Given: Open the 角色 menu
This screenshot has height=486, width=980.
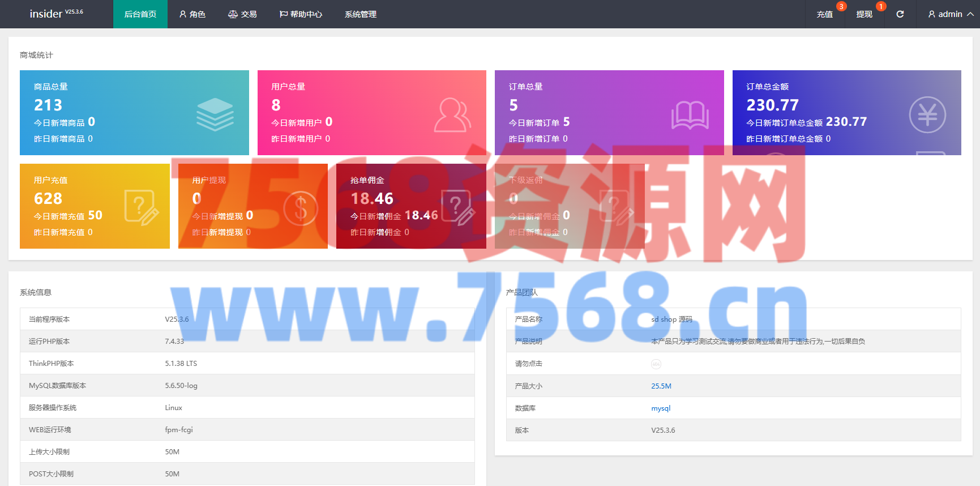Looking at the screenshot, I should click(x=192, y=14).
